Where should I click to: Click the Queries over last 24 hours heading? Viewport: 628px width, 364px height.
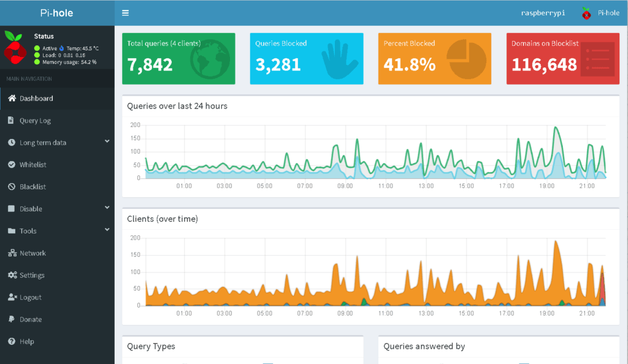coord(177,106)
